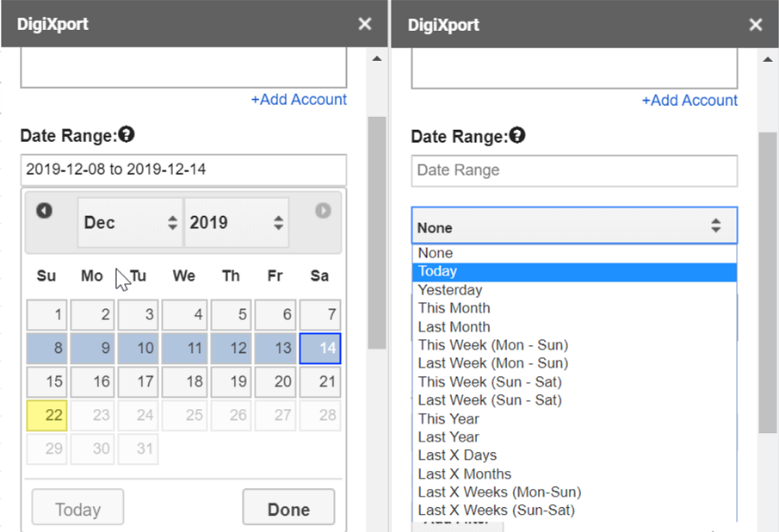Click left panel scrollbar up arrow

tap(377, 59)
